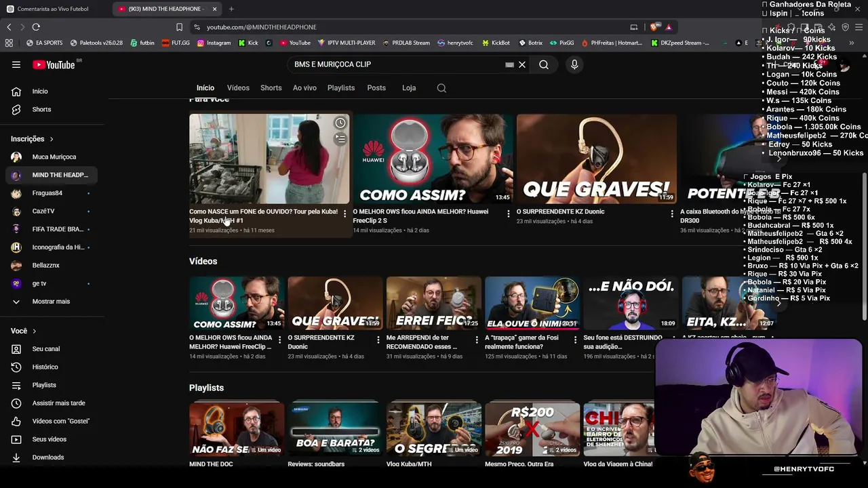Add the Kuba vlog to queue via the thumbnail icon
Image resolution: width=868 pixels, height=488 pixels.
(x=340, y=139)
